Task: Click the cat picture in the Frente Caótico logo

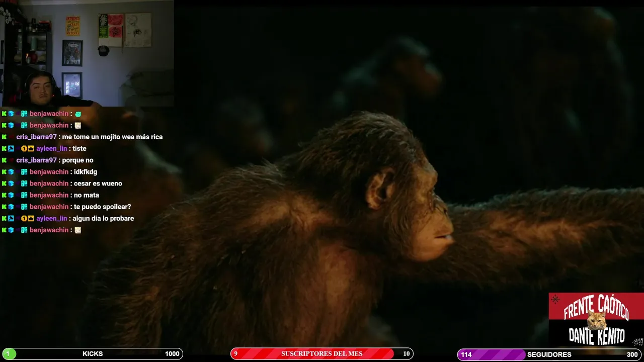Action: click(597, 320)
